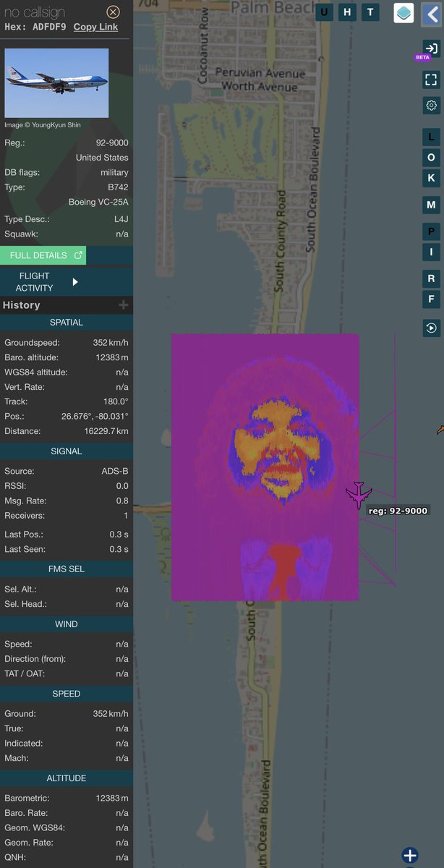This screenshot has width=444, height=868.
Task: Click the portrait flight-track drawing on map
Action: click(x=265, y=467)
